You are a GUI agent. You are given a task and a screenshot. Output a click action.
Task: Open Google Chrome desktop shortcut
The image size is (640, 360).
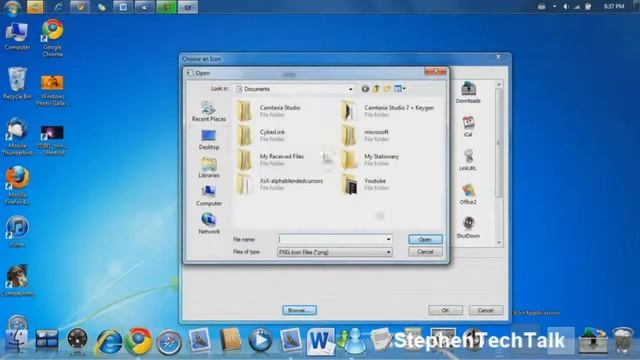[52, 38]
